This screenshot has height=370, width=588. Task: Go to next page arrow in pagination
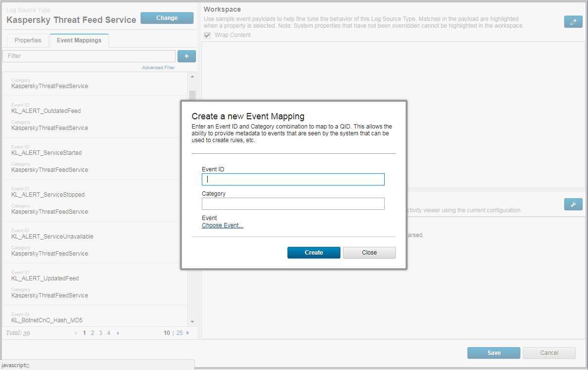[118, 333]
